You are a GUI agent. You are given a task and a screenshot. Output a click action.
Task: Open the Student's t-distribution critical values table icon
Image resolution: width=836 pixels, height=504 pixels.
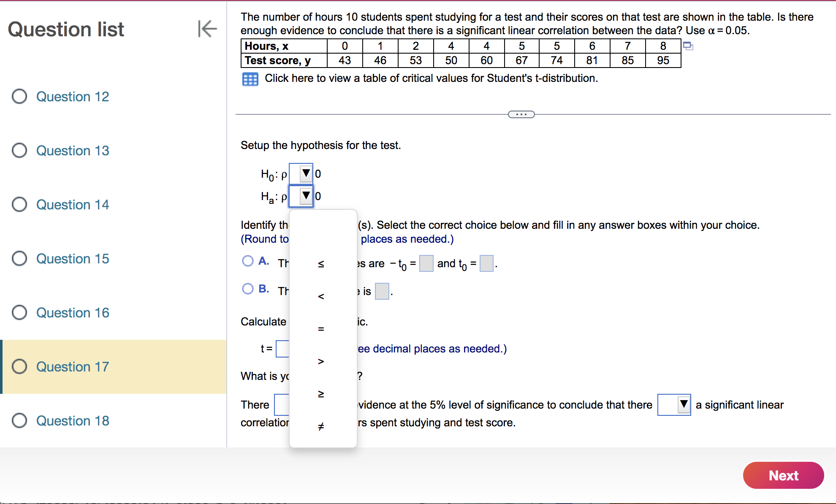coord(250,79)
